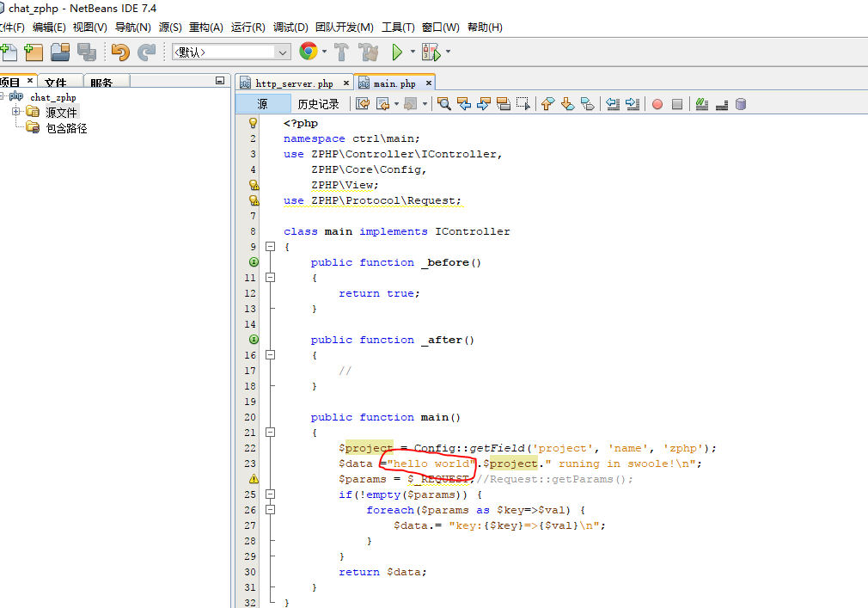
Task: Click Find Previous Occurrence icon
Action: [464, 103]
